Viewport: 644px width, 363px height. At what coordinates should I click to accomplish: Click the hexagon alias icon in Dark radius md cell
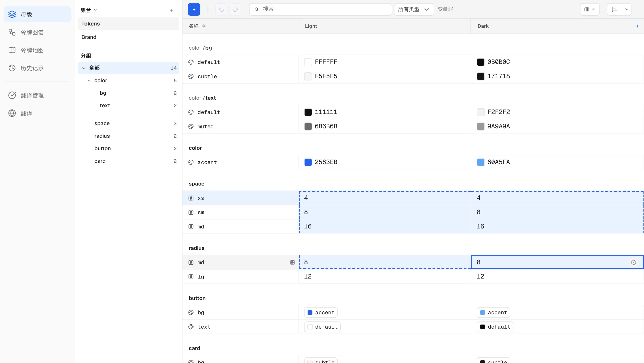coord(633,262)
